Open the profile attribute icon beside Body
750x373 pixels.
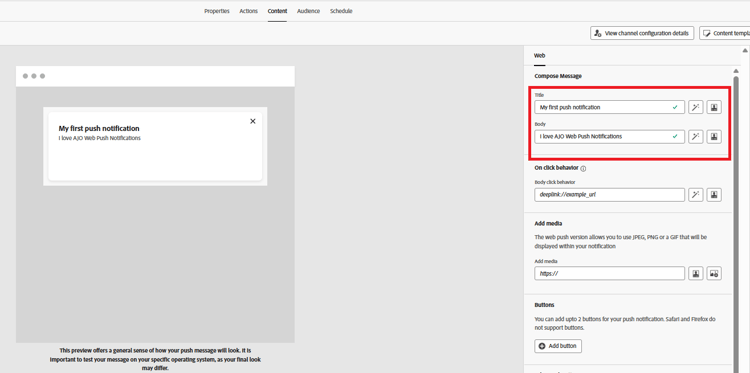(x=714, y=137)
